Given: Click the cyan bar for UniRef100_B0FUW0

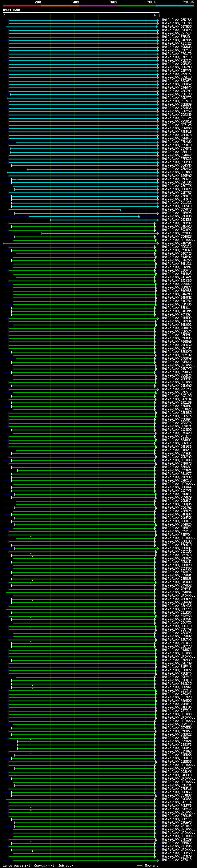Looking at the screenshot, I should [x=85, y=216].
